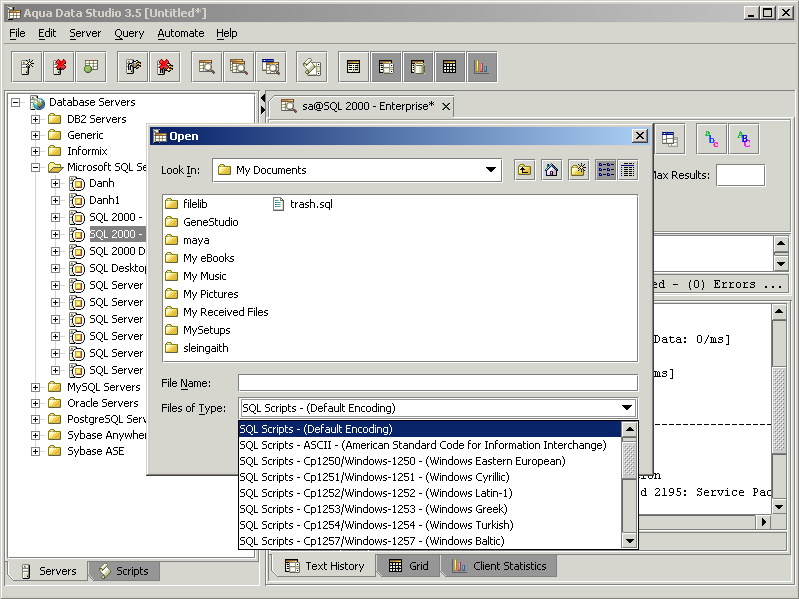This screenshot has height=599, width=799.
Task: Click the green server properties toolbar icon
Action: click(x=91, y=67)
